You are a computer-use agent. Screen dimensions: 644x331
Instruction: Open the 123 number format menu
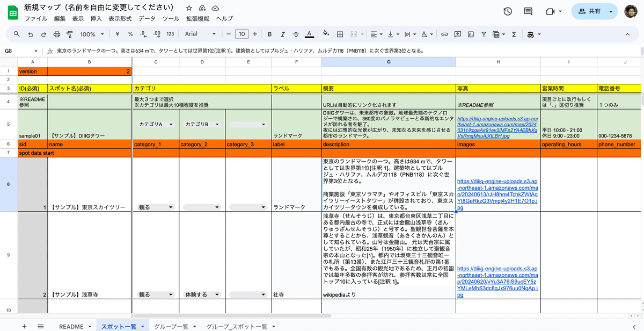point(170,34)
